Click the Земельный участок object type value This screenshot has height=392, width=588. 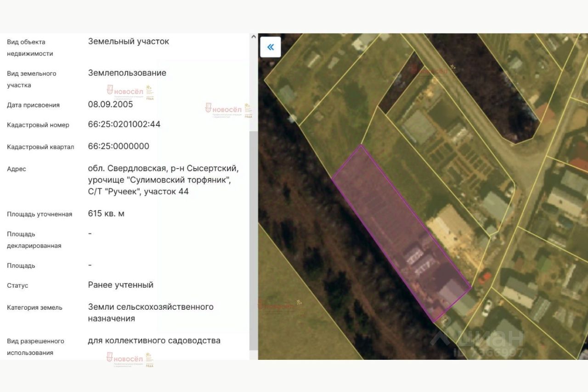pos(129,41)
